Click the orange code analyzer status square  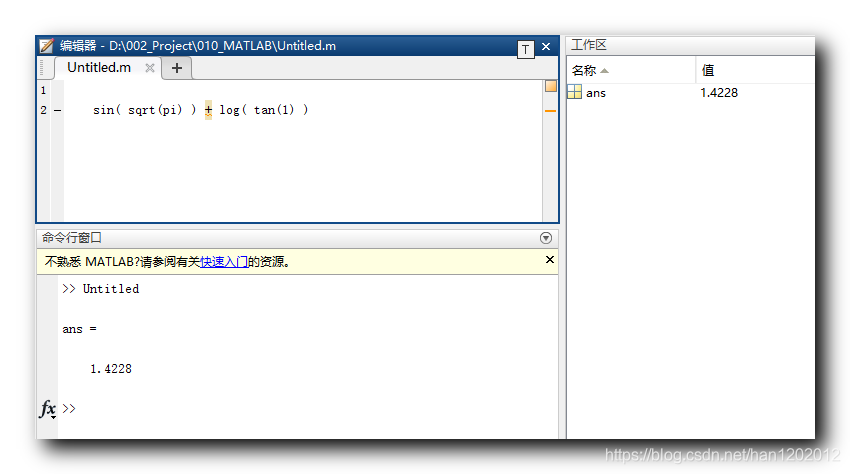[550, 87]
